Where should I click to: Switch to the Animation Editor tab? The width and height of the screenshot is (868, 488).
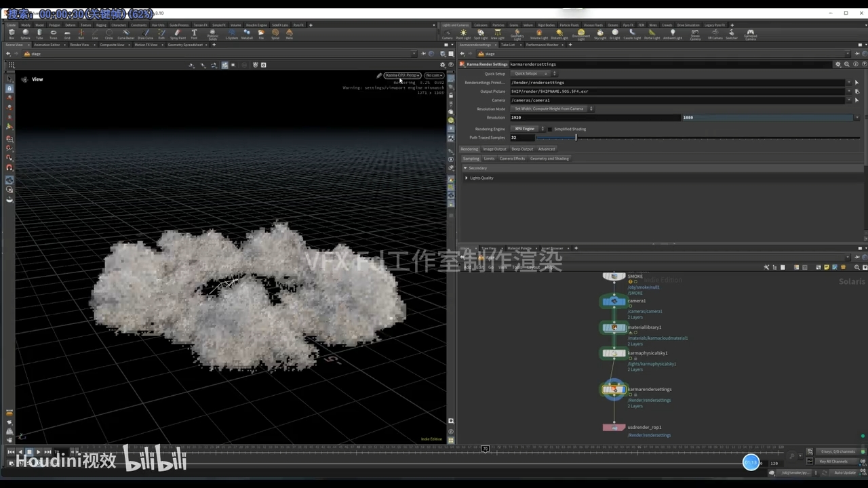pos(47,45)
